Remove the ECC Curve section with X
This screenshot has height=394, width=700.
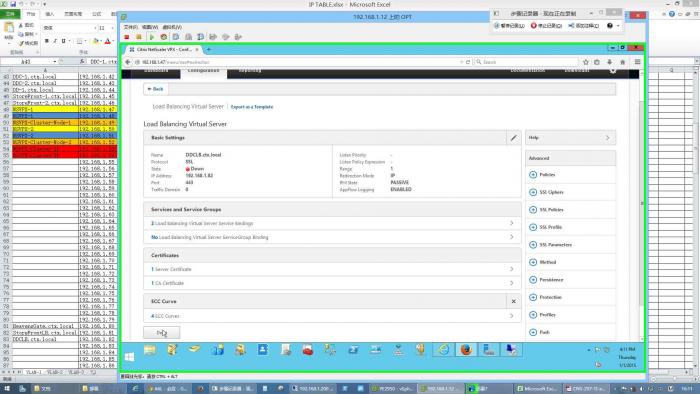pos(513,302)
